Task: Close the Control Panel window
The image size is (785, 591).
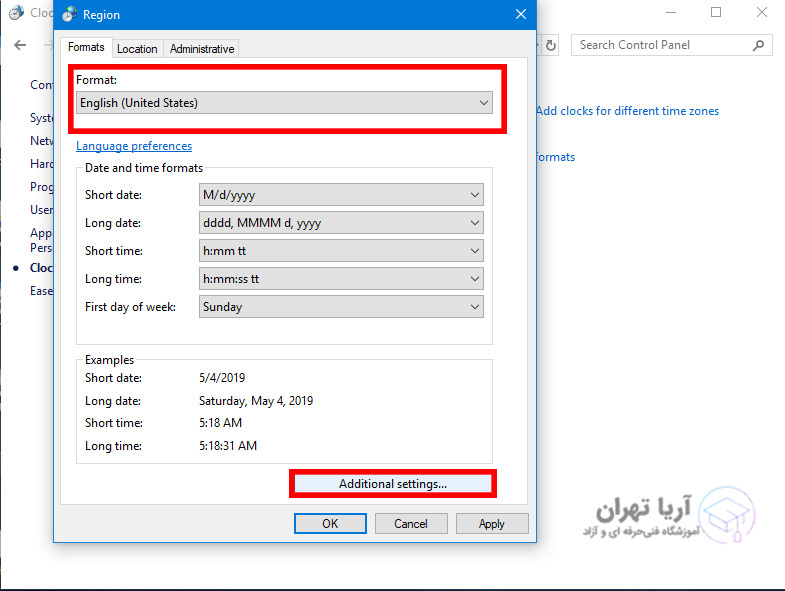Action: click(761, 12)
